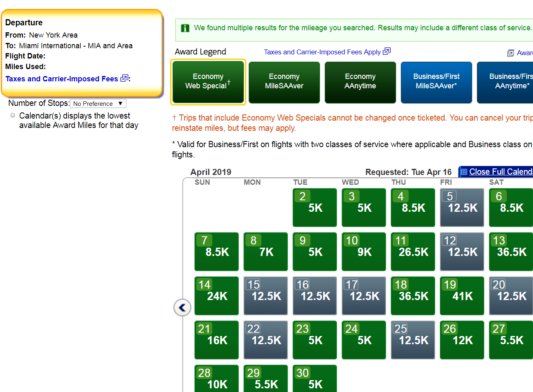Click the April 2019 calendar title
Viewport: 533px width, 392px height.
click(x=211, y=172)
